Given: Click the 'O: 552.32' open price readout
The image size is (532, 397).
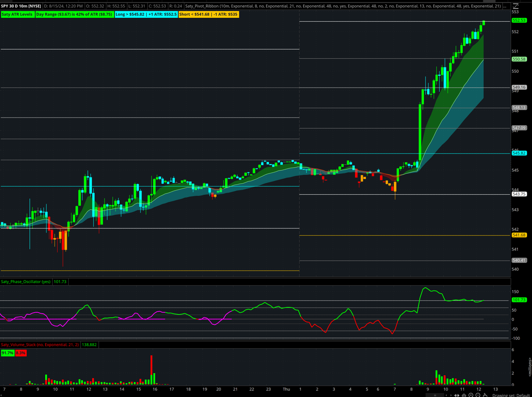Looking at the screenshot, I should point(95,6).
